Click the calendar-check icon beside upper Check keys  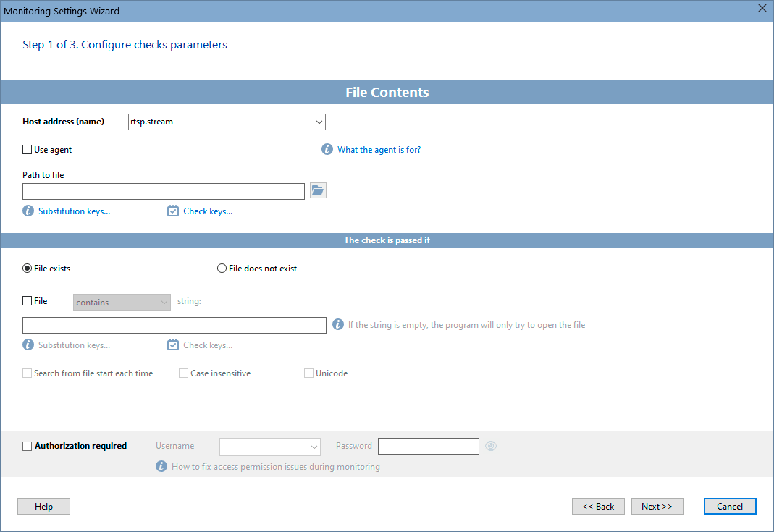coord(173,211)
